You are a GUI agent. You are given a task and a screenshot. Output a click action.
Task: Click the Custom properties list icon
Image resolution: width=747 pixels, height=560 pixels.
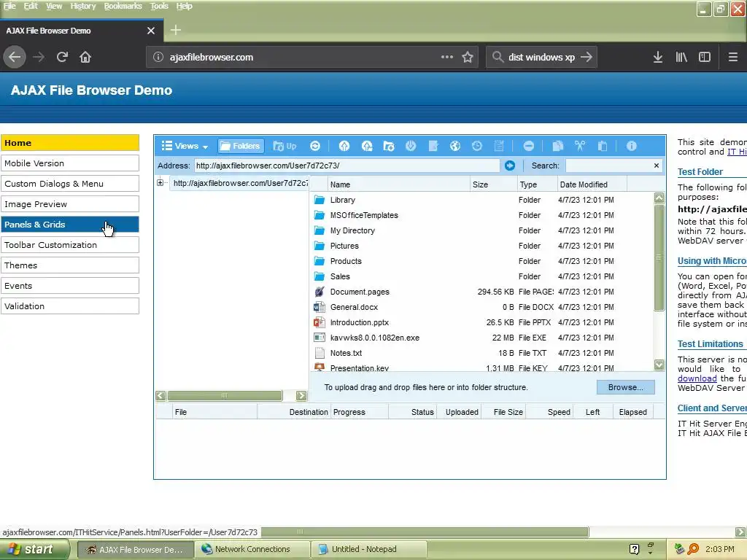click(499, 146)
